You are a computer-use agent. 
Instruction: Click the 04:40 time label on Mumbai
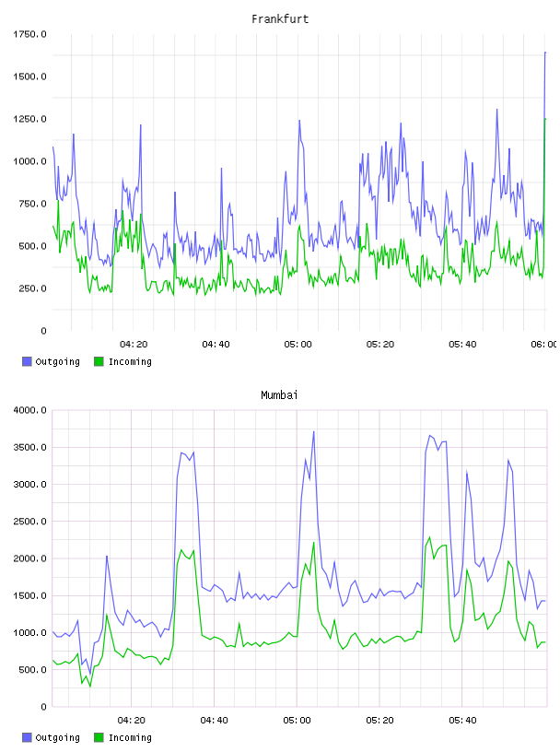(x=215, y=721)
